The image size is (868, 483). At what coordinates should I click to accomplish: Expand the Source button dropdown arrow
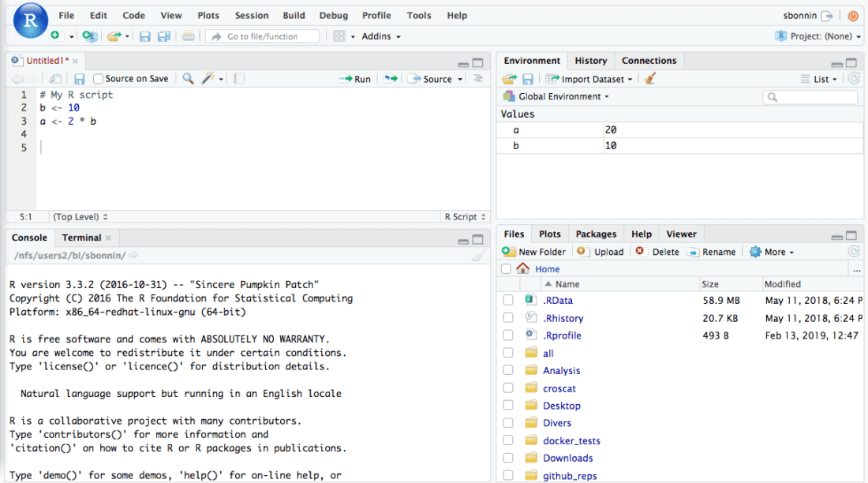point(458,79)
